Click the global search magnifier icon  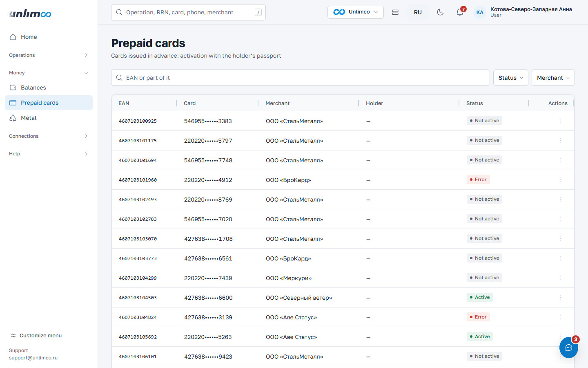tap(119, 12)
